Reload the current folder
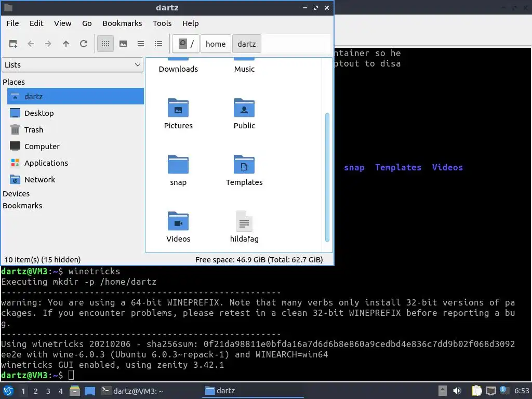Viewport: 532px width, 399px height. 84,44
